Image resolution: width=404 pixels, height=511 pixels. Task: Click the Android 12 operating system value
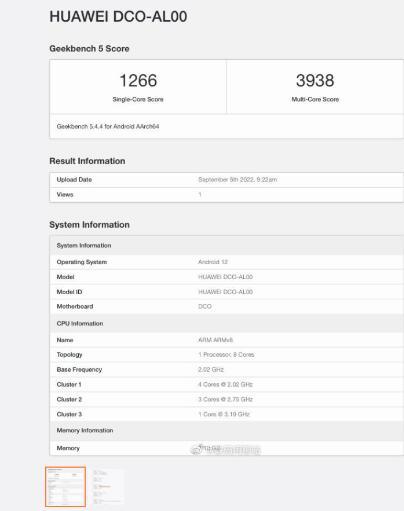(x=213, y=262)
